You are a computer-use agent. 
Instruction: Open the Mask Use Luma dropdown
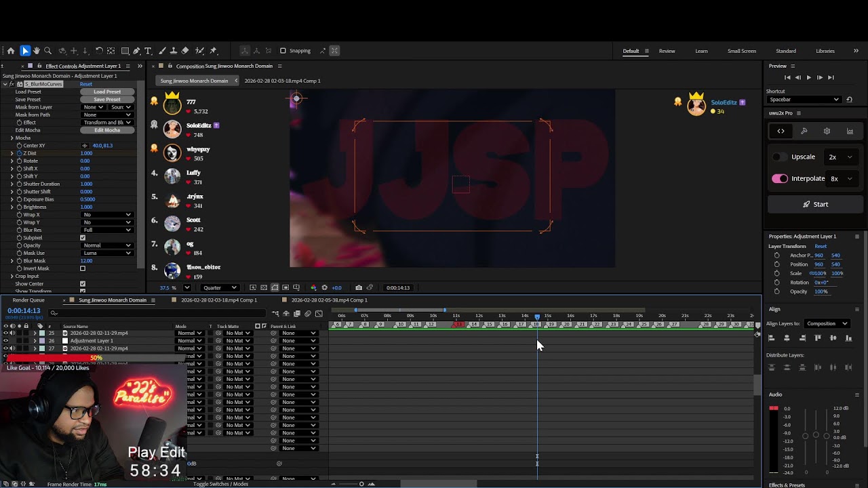[x=107, y=253]
